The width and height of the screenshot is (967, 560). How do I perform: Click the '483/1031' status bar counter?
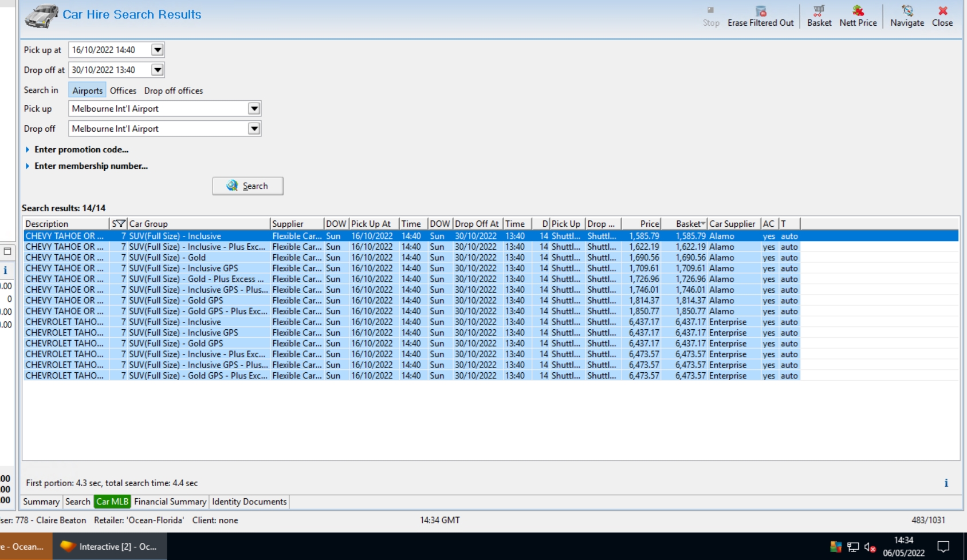point(928,520)
